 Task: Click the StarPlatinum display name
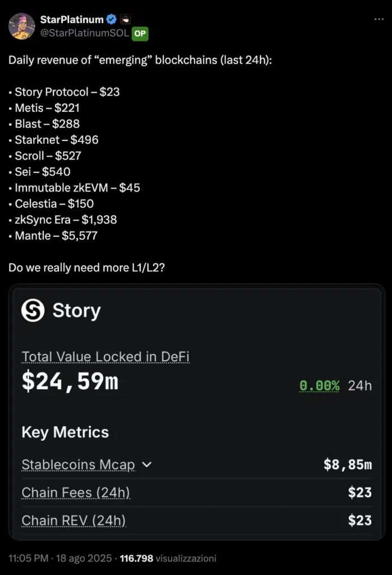click(71, 20)
